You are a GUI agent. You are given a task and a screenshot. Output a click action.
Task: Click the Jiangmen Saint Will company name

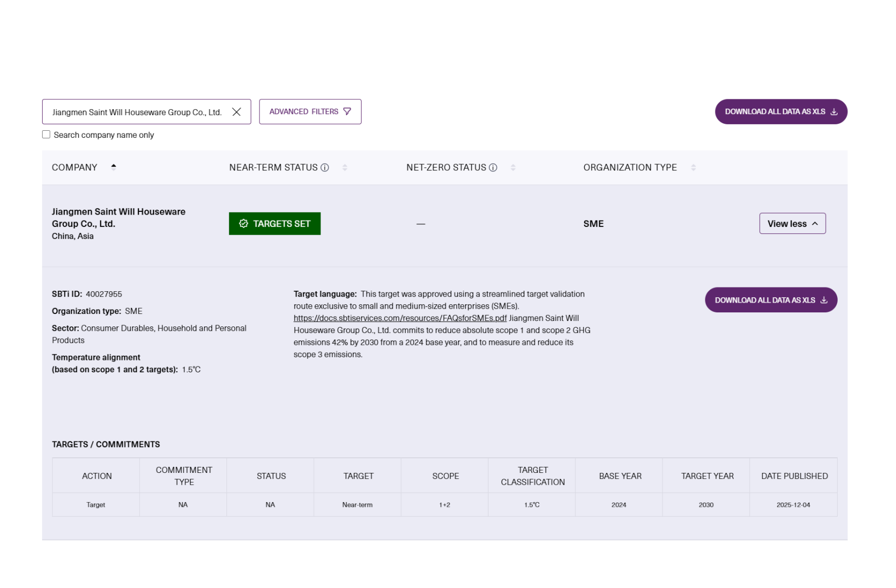pyautogui.click(x=118, y=217)
